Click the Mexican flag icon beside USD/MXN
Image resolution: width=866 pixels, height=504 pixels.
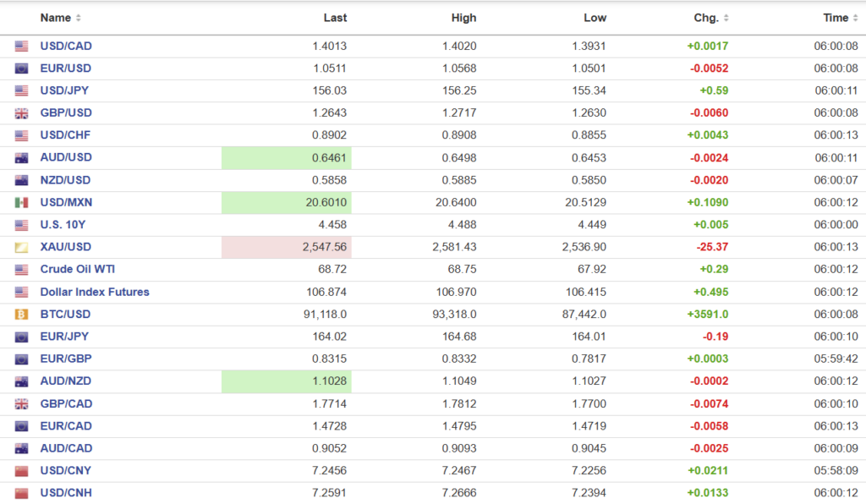[x=21, y=203]
